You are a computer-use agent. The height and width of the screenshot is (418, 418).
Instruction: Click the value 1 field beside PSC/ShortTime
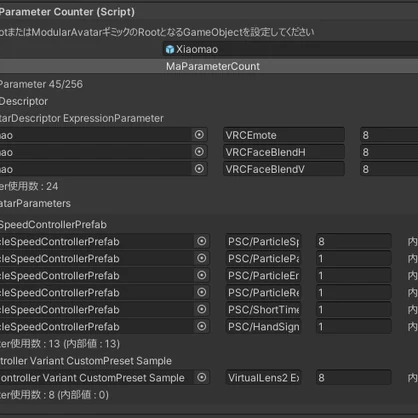(x=354, y=309)
